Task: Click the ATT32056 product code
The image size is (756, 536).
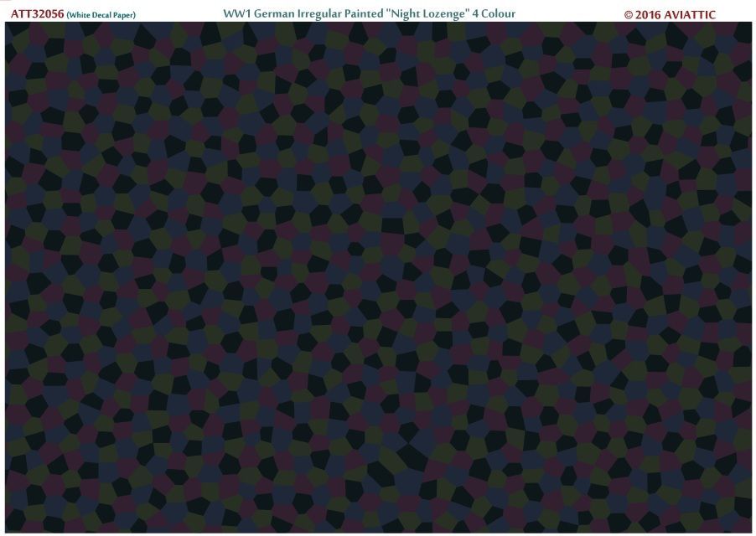Action: (36, 14)
